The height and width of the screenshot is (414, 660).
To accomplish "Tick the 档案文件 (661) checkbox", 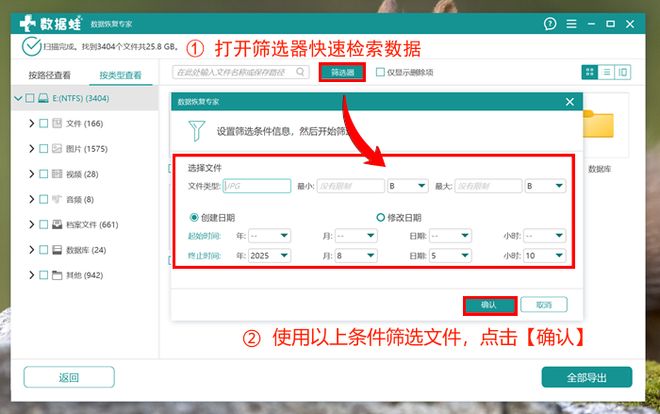I will [43, 224].
